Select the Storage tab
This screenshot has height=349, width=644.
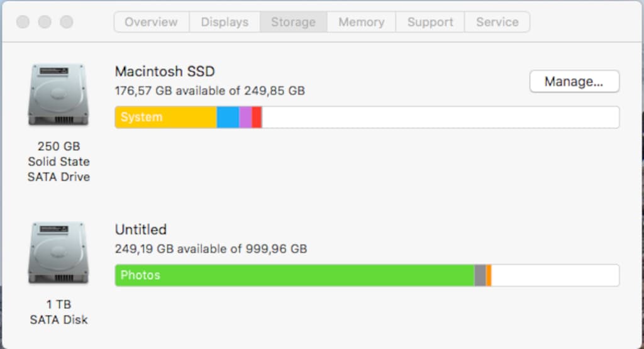293,22
